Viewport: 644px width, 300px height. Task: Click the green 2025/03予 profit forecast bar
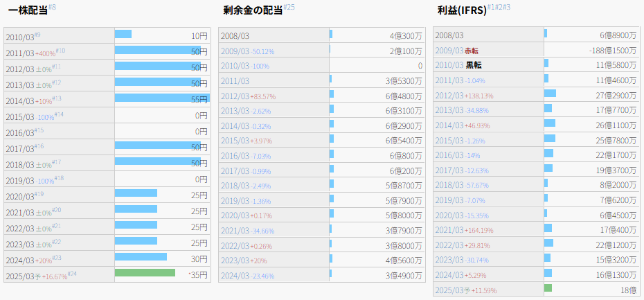[548, 288]
